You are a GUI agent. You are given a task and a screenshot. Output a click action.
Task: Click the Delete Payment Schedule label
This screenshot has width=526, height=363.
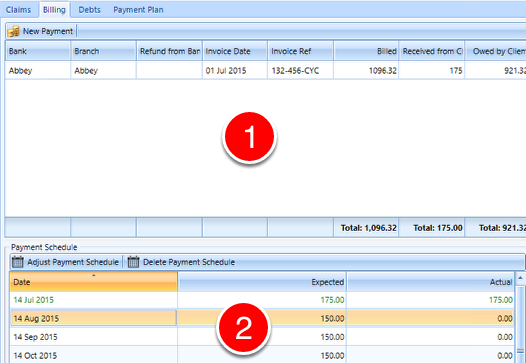coord(189,262)
